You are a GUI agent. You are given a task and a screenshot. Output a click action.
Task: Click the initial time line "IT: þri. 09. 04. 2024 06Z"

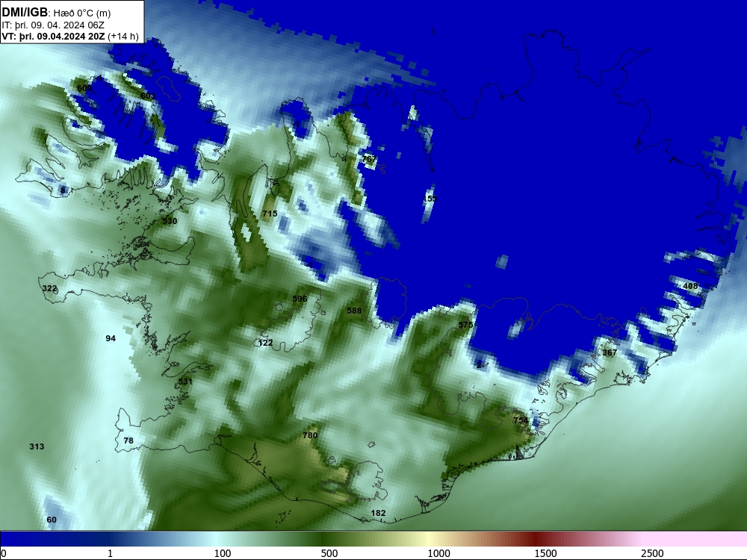53,25
